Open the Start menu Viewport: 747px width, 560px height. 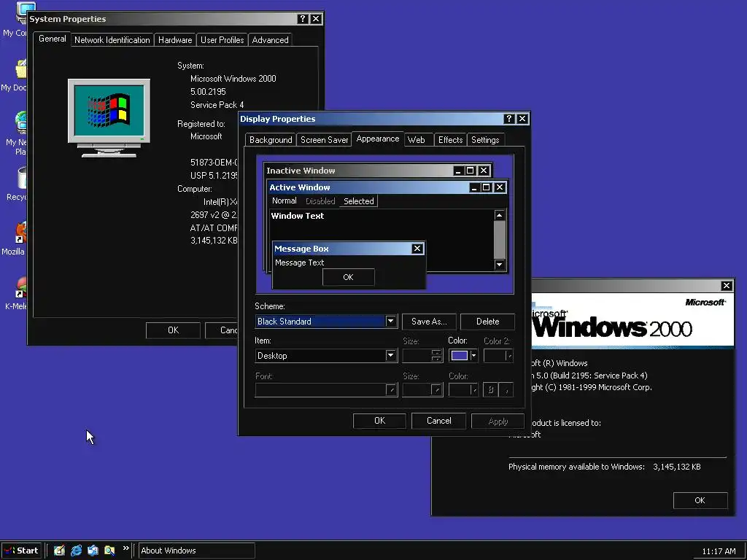pyautogui.click(x=21, y=551)
